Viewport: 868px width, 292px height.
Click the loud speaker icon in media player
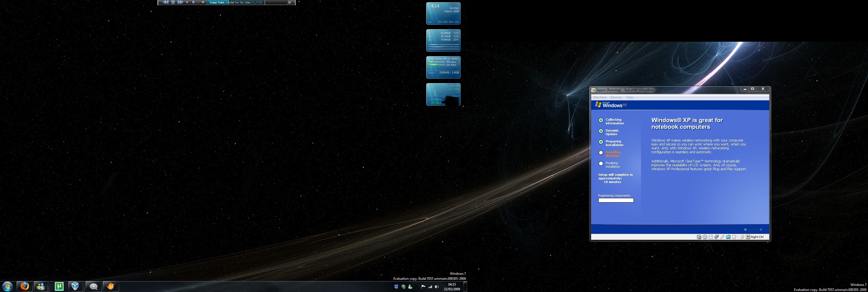[x=203, y=2]
